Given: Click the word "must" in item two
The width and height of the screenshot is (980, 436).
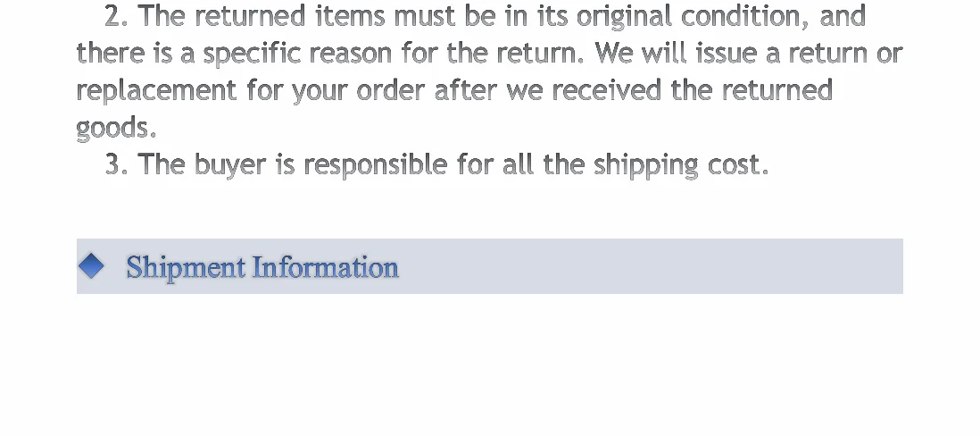Looking at the screenshot, I should click(x=425, y=16).
